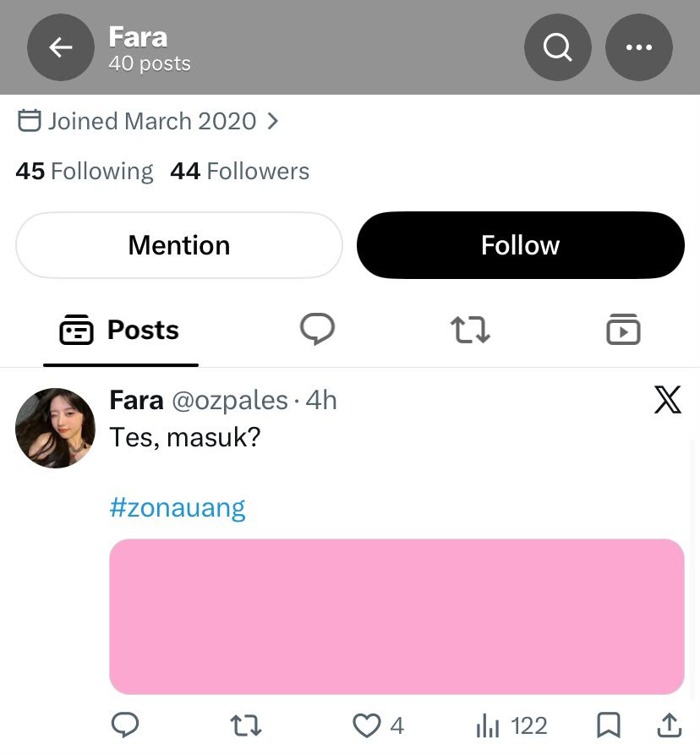Switch to the Replies tab
700x755 pixels.
point(317,330)
